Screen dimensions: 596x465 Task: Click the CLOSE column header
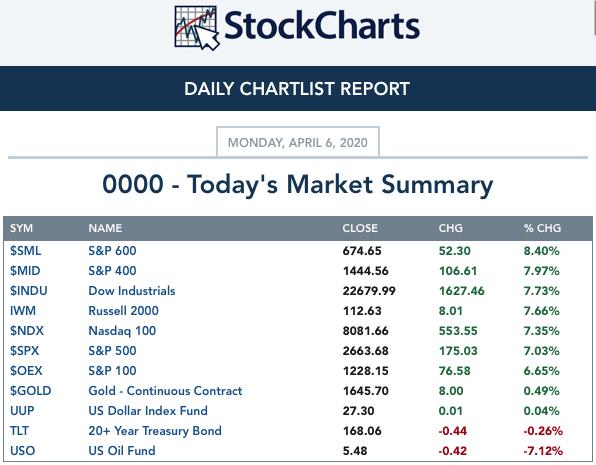(x=360, y=228)
